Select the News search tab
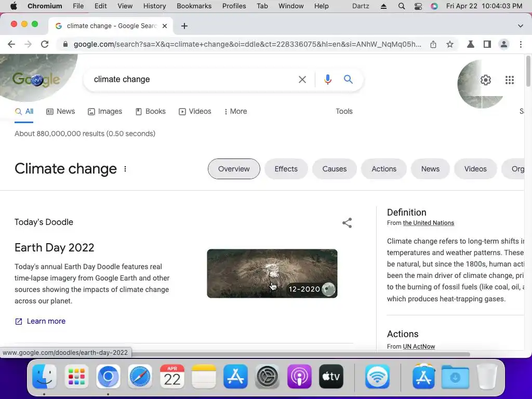 pos(60,111)
